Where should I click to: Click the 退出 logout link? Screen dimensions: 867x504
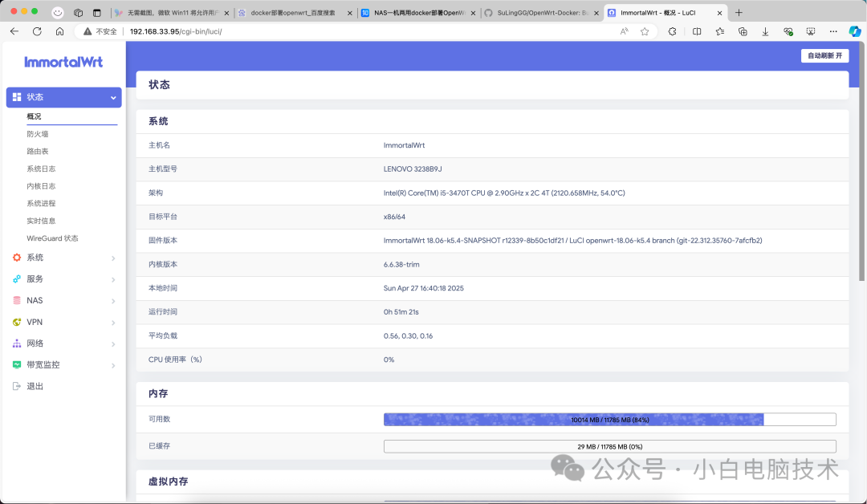pyautogui.click(x=35, y=386)
